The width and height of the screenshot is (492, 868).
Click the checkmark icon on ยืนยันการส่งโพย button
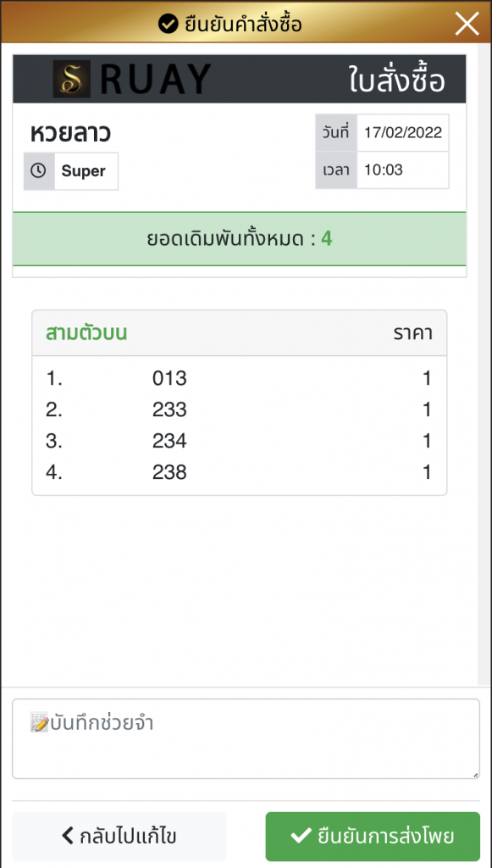301,835
